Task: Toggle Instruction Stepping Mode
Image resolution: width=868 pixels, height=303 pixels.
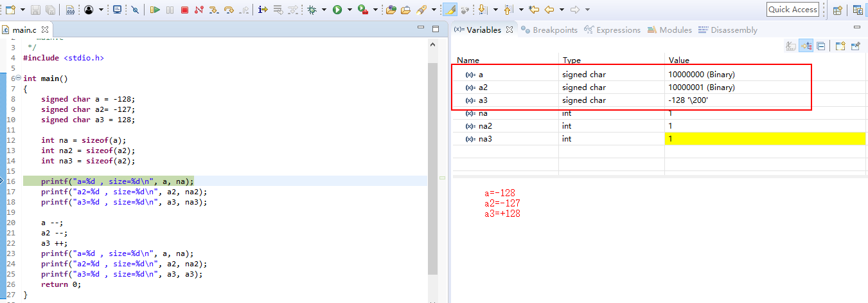Action: [262, 10]
